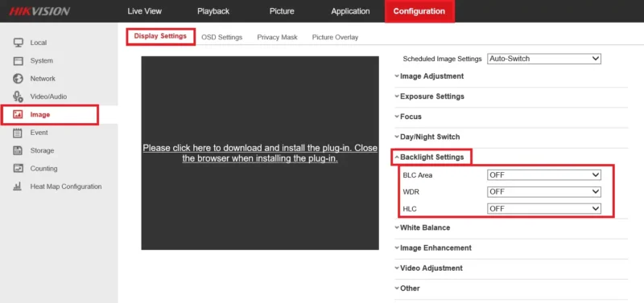Open the Live View tab
Viewport: 644px width, 303px height.
coord(145,11)
